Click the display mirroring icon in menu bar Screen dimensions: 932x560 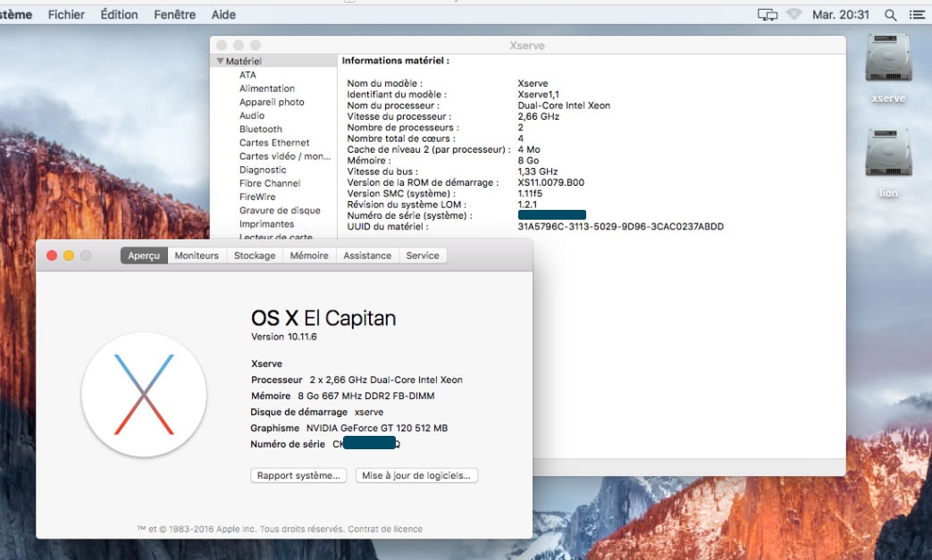(x=768, y=15)
